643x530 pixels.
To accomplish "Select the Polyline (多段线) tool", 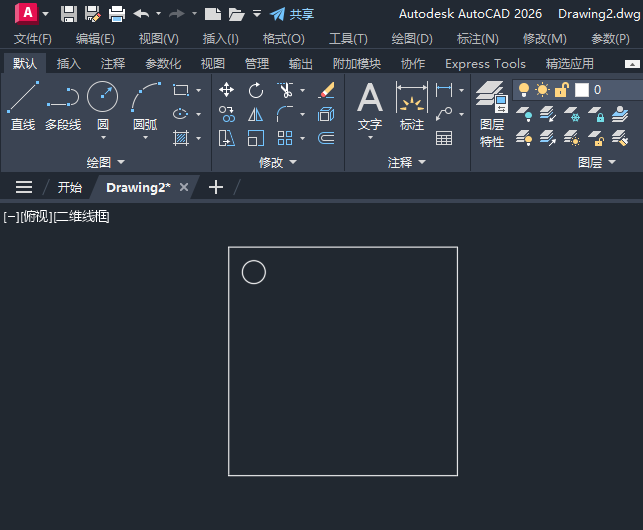I will coord(63,106).
